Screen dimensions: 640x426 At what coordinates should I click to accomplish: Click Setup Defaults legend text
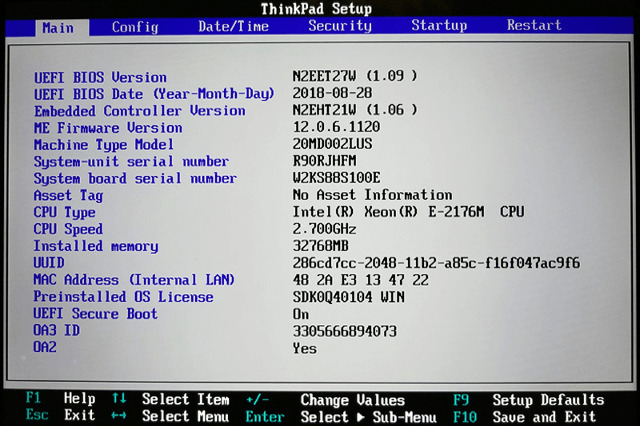pyautogui.click(x=548, y=400)
